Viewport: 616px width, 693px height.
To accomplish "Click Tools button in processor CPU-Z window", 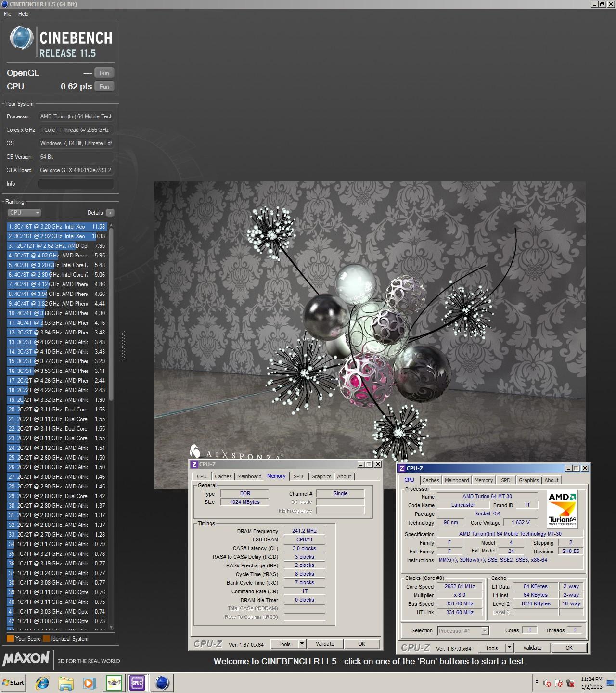I will click(492, 648).
